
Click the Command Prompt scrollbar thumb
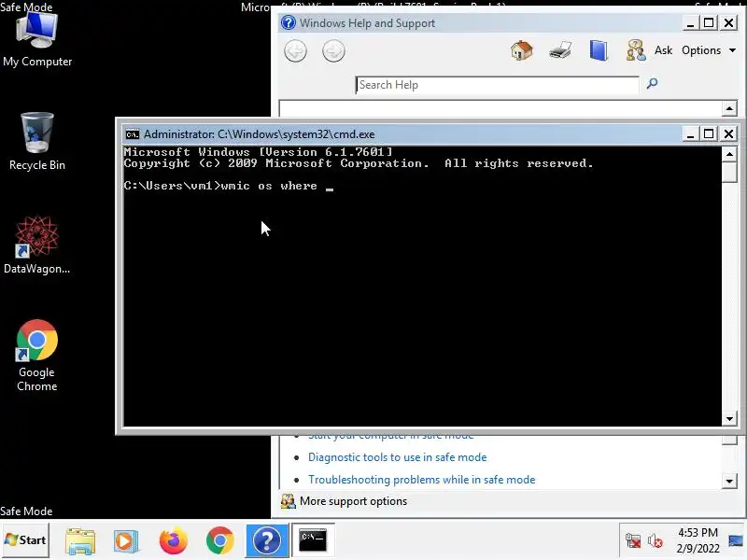coord(729,172)
